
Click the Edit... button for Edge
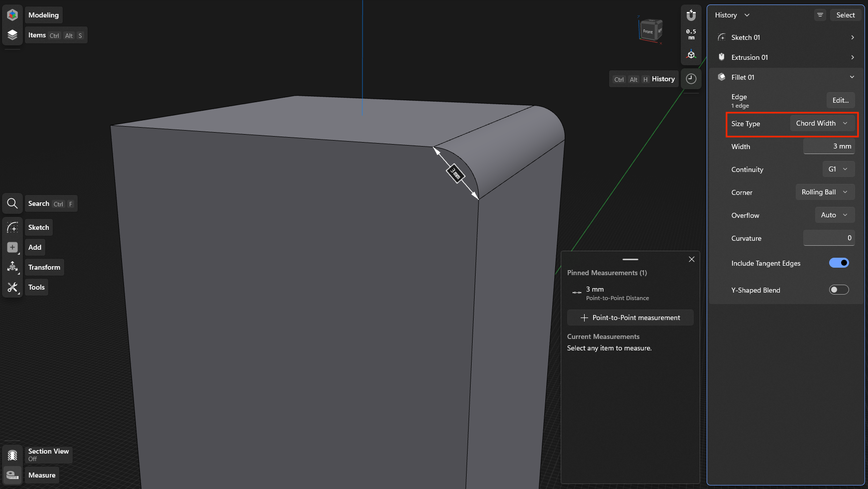click(841, 100)
